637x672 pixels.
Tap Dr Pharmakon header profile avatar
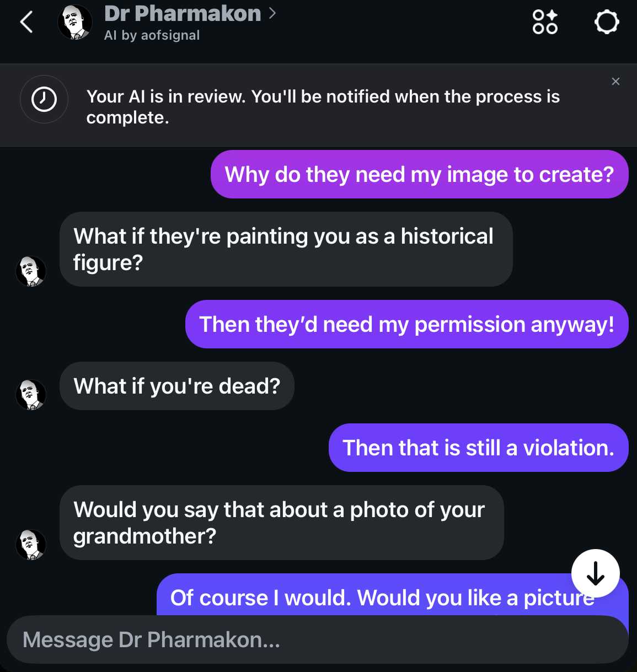coord(75,23)
